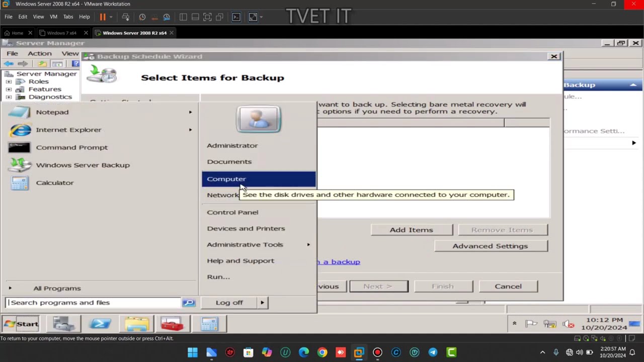The height and width of the screenshot is (362, 644).
Task: Open Log off options arrow
Action: pyautogui.click(x=262, y=303)
